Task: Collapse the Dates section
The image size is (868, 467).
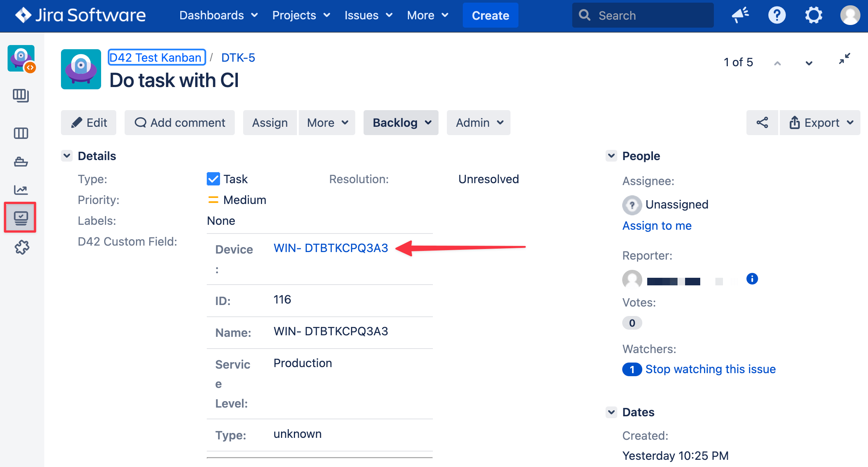Action: pos(611,412)
